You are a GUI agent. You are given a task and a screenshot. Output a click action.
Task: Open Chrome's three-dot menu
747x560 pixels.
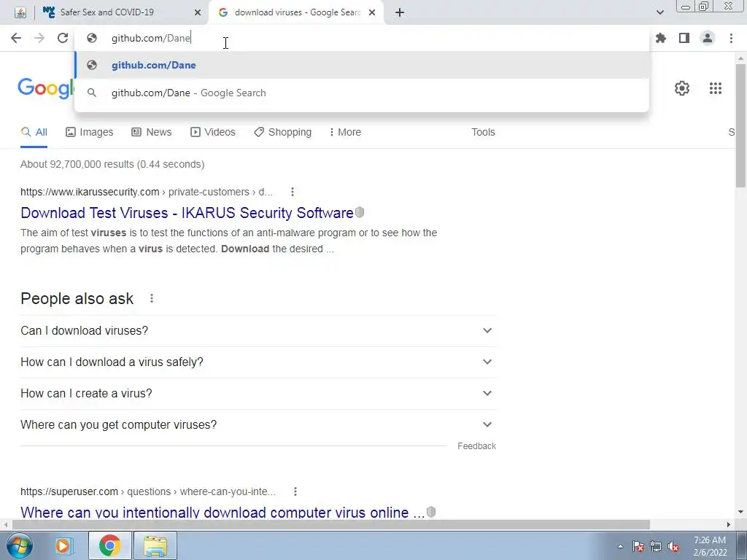(x=731, y=38)
